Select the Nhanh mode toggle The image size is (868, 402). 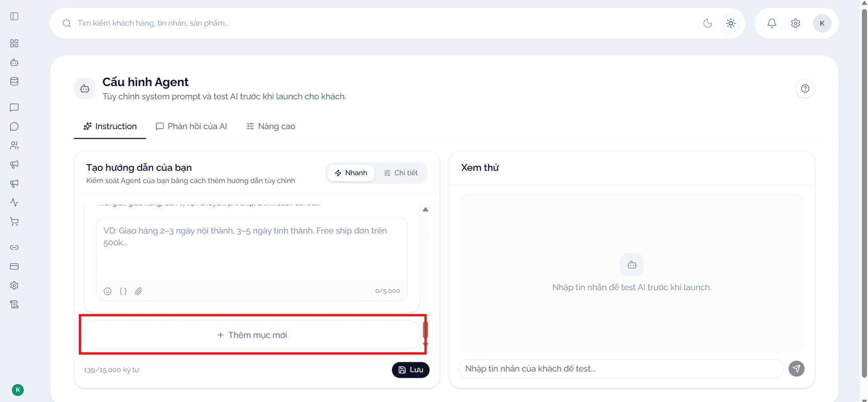pyautogui.click(x=351, y=173)
